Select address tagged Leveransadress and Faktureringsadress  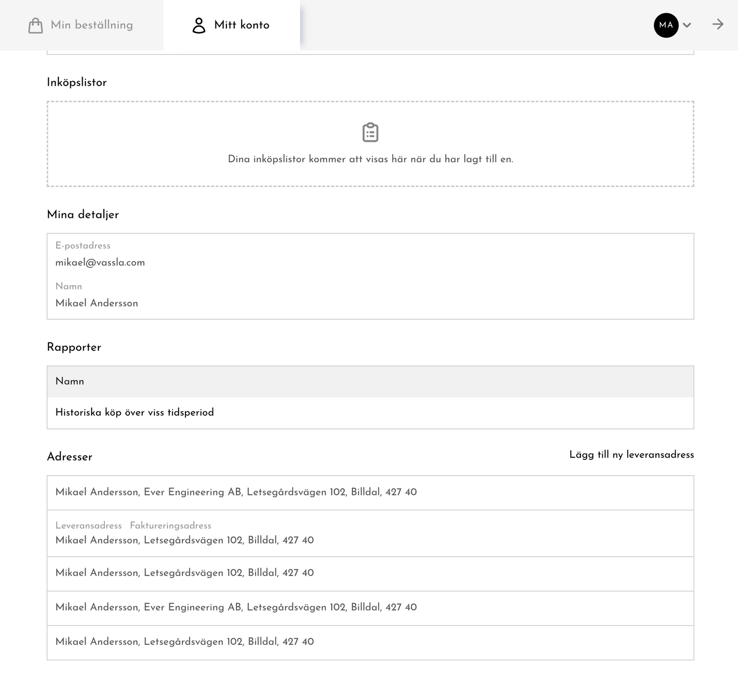pyautogui.click(x=184, y=540)
